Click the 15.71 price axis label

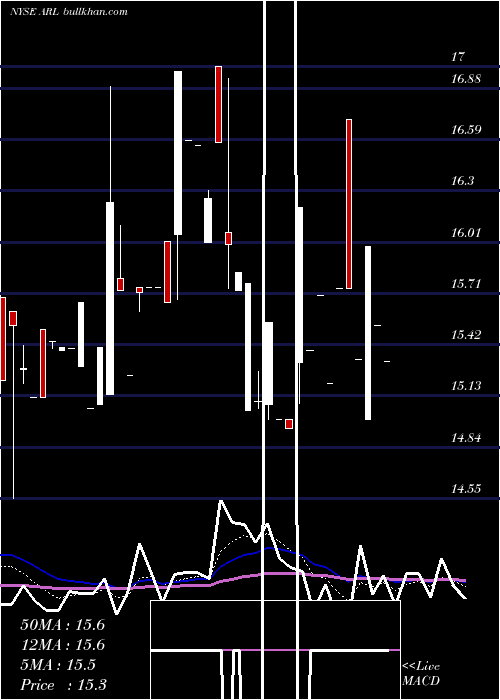pos(466,283)
